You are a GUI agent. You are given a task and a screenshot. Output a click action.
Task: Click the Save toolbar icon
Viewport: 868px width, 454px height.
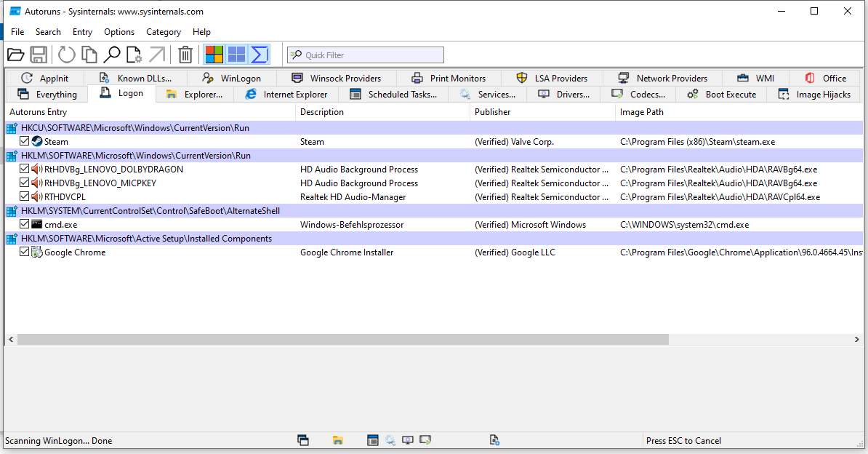click(x=39, y=55)
